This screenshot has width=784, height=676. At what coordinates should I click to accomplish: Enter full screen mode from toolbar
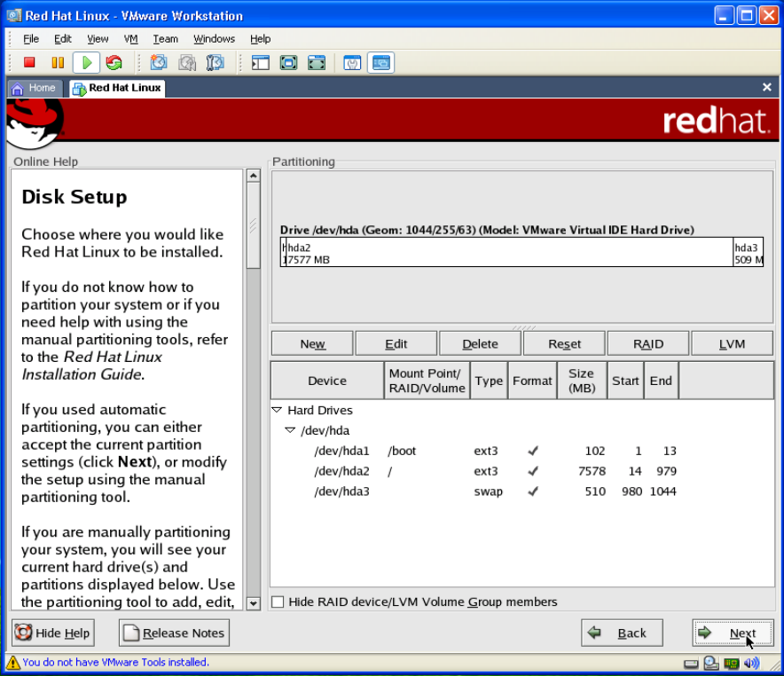288,62
